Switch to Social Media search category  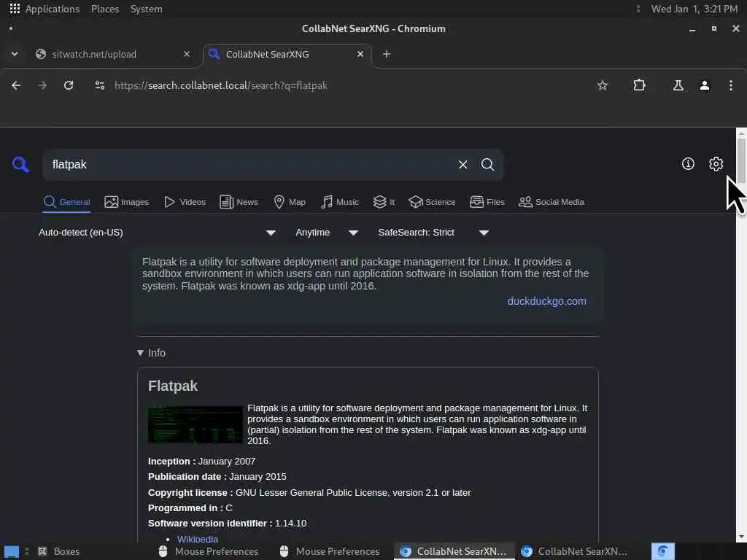pos(551,202)
